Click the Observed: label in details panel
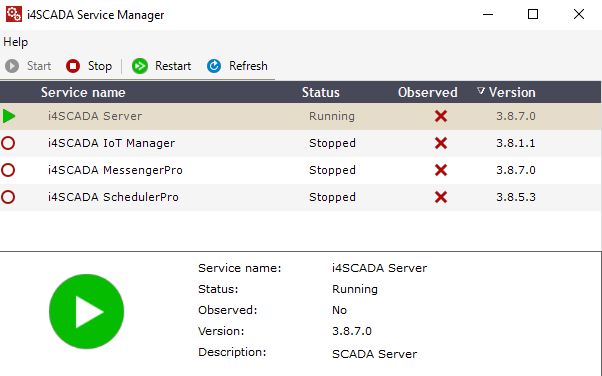The height and width of the screenshot is (376, 602). pyautogui.click(x=227, y=310)
